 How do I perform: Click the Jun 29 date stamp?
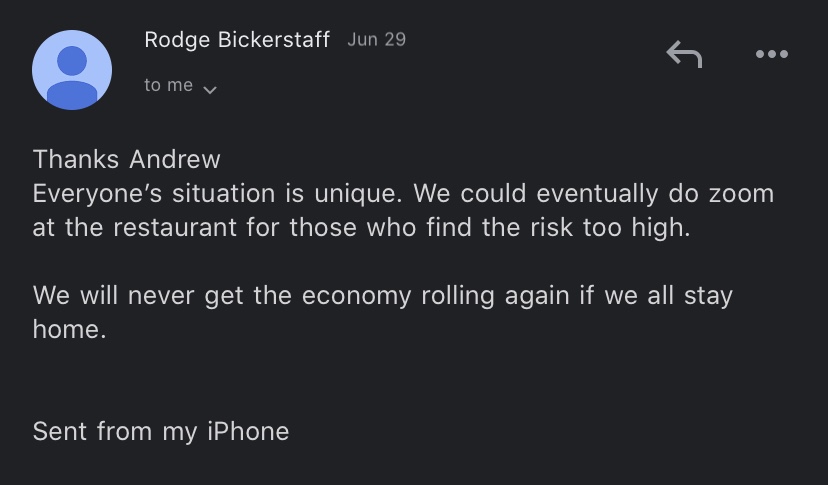click(x=376, y=40)
